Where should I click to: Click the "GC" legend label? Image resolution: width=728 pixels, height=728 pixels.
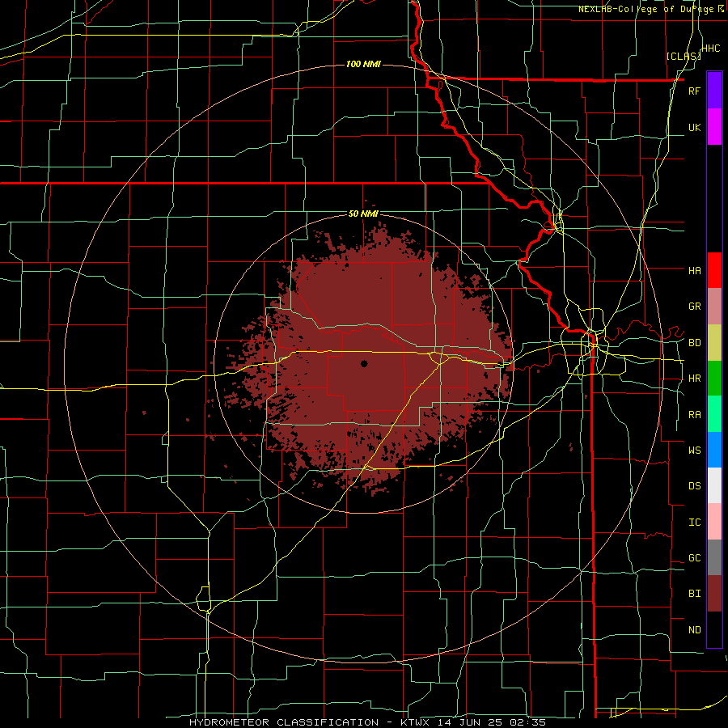694,558
